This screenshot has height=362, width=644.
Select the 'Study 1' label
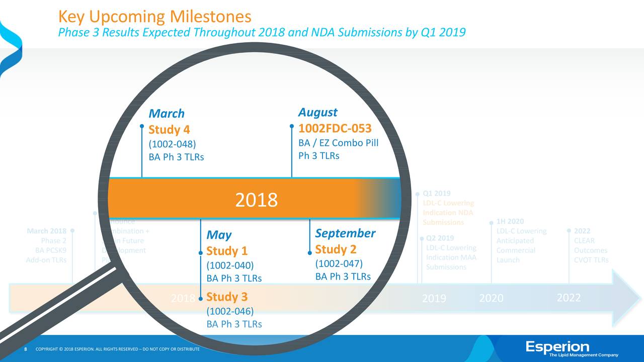[x=227, y=251]
